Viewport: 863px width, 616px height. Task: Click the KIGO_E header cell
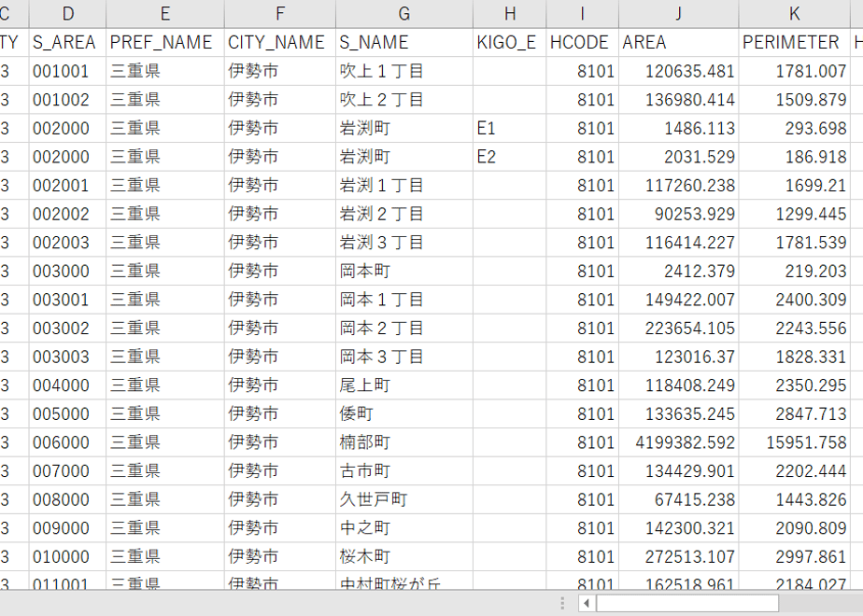coord(510,42)
